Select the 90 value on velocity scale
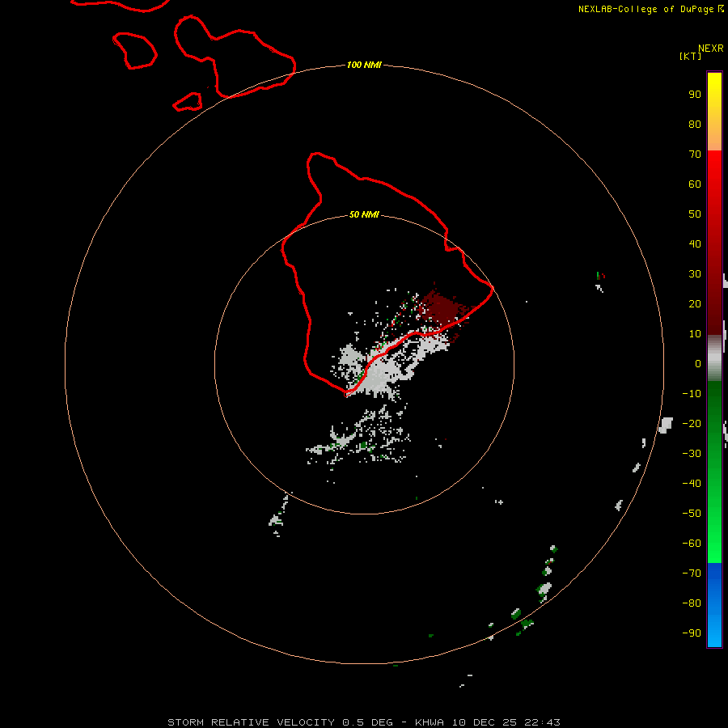 tap(695, 95)
